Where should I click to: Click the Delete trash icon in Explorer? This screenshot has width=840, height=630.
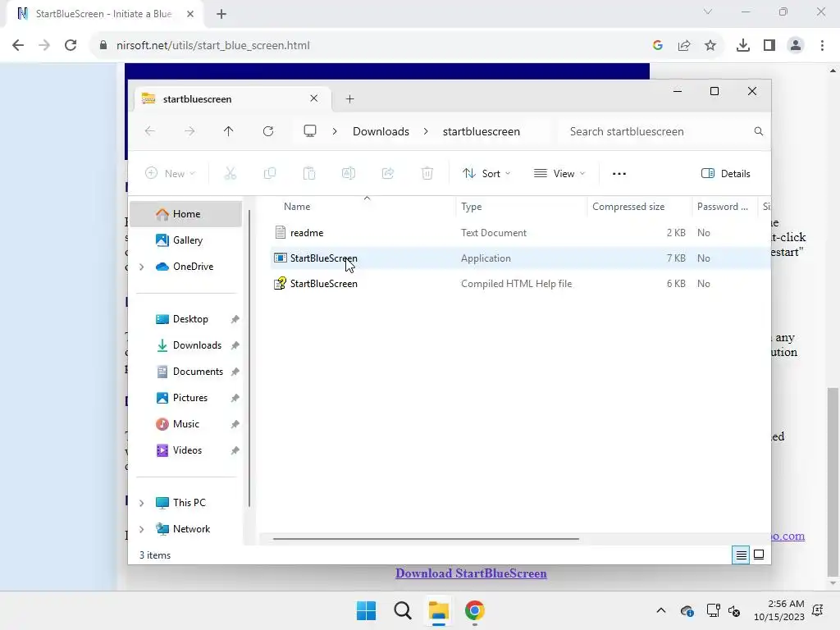click(427, 174)
